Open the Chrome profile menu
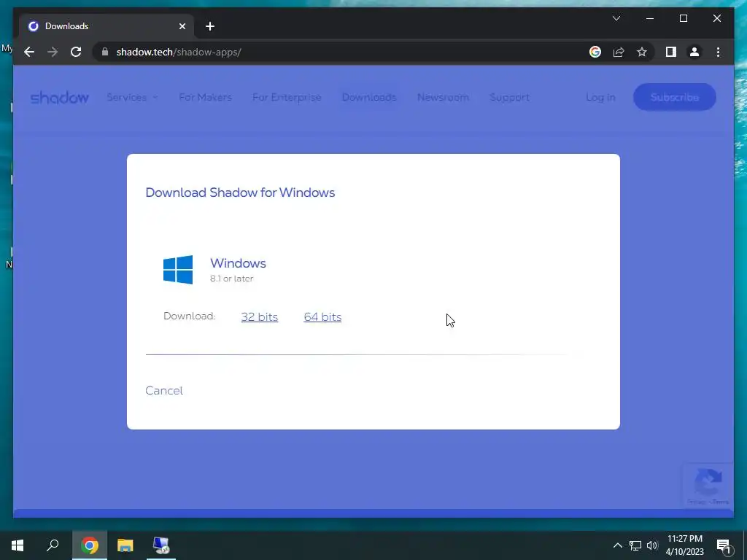This screenshot has width=747, height=560. tap(694, 52)
